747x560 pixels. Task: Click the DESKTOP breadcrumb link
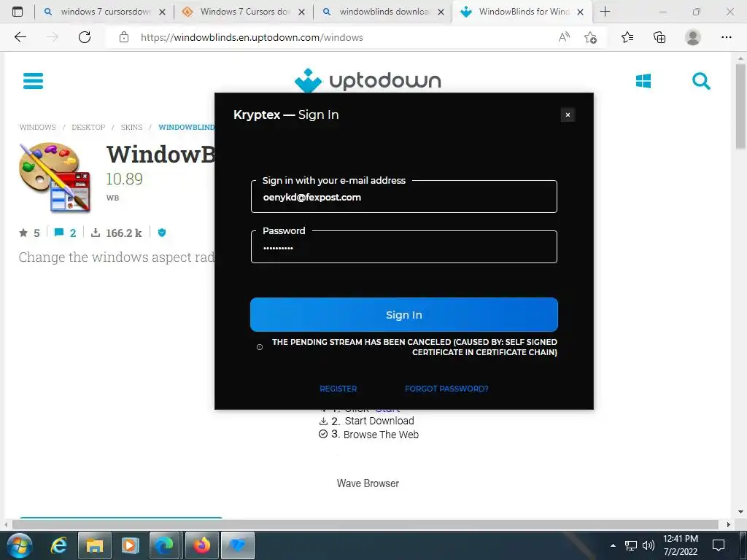coord(88,127)
